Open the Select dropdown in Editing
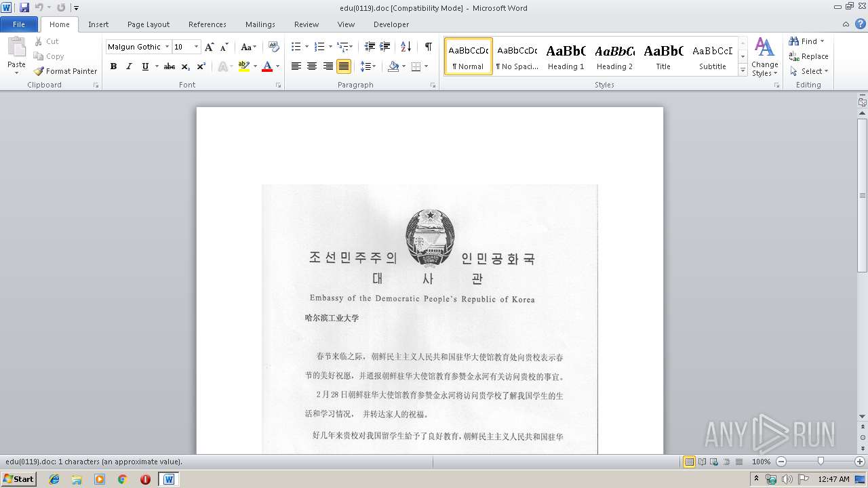This screenshot has height=488, width=868. coord(809,71)
